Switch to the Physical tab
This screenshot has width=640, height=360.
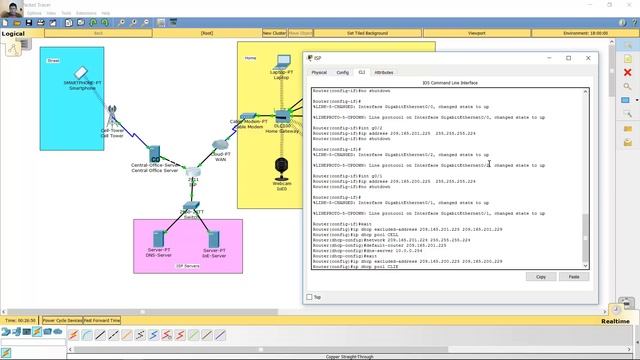[319, 72]
